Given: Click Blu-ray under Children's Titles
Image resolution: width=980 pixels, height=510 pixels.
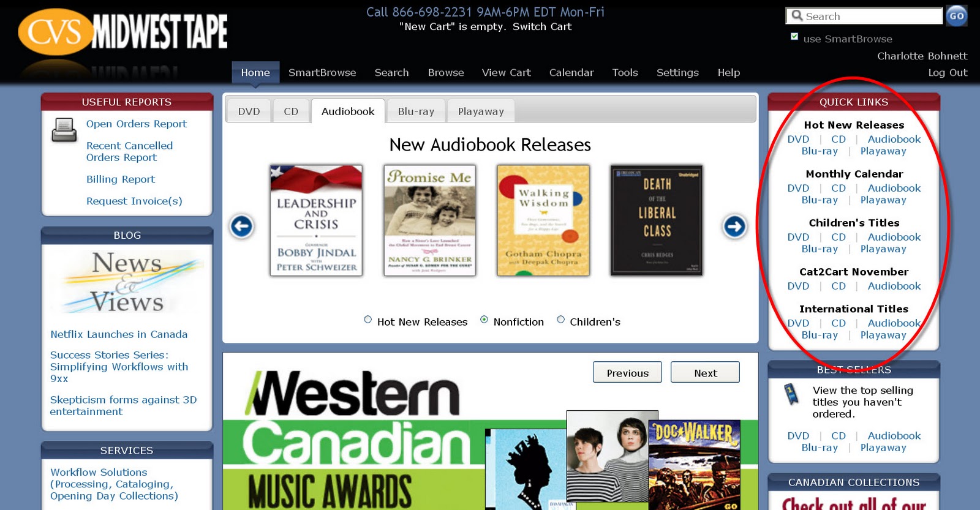Looking at the screenshot, I should 820,249.
